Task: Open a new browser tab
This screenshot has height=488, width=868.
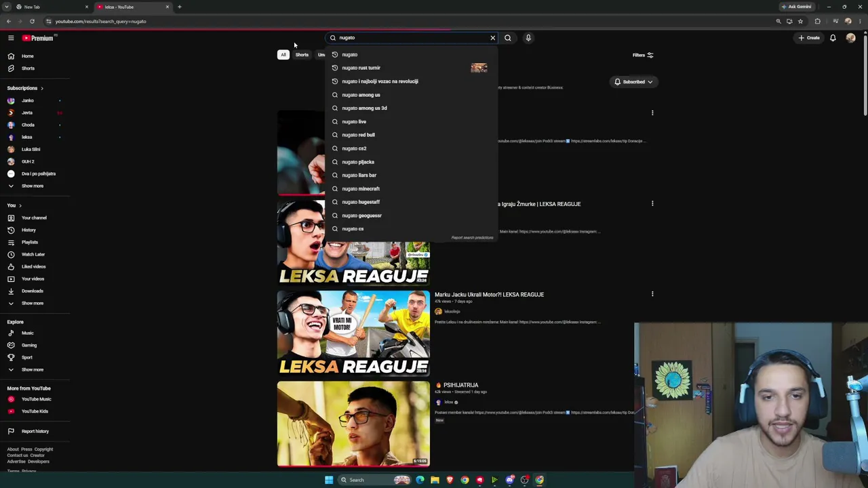Action: pos(180,7)
